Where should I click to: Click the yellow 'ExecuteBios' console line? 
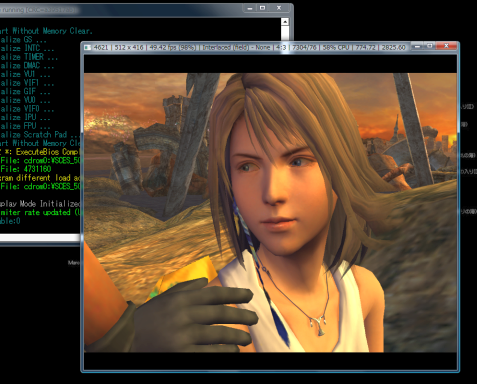coord(40,152)
